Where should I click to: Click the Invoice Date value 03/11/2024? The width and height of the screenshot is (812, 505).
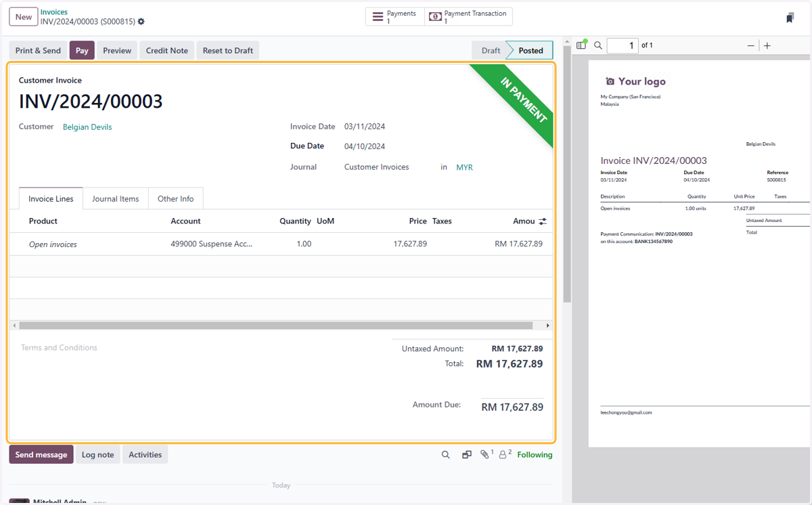point(365,127)
